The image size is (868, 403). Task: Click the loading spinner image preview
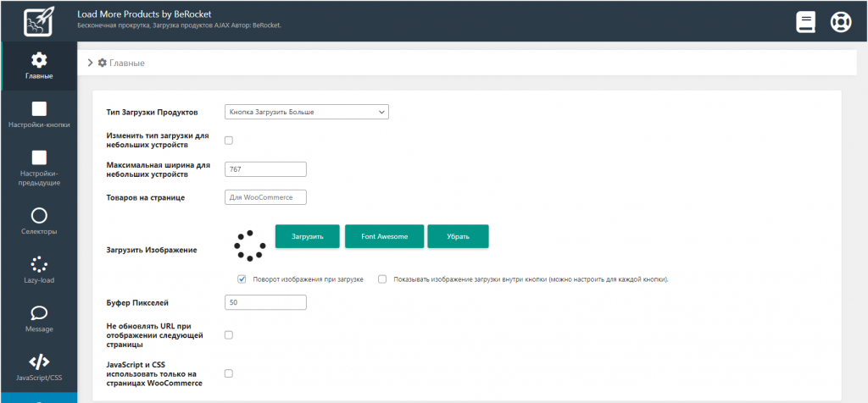click(x=249, y=246)
